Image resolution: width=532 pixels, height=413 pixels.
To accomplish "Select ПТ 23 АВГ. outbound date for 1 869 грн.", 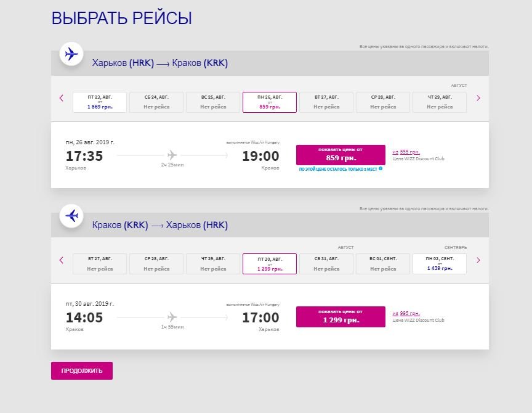I will (x=100, y=102).
